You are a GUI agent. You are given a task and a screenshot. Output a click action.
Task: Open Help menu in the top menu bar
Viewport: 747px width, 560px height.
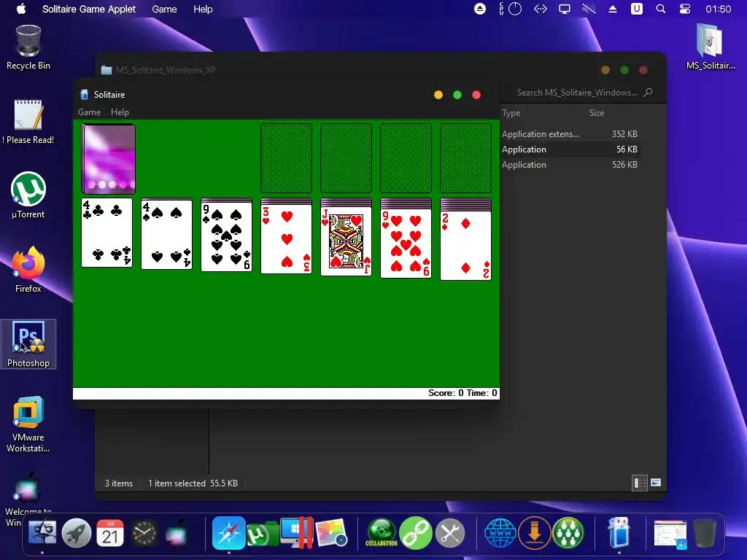pos(203,9)
